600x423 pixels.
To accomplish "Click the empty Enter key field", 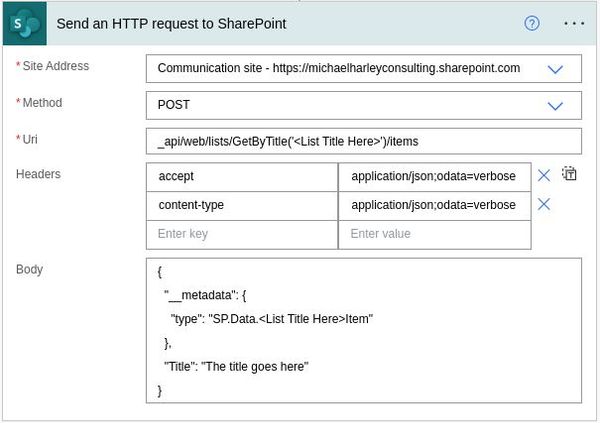I will tap(242, 234).
